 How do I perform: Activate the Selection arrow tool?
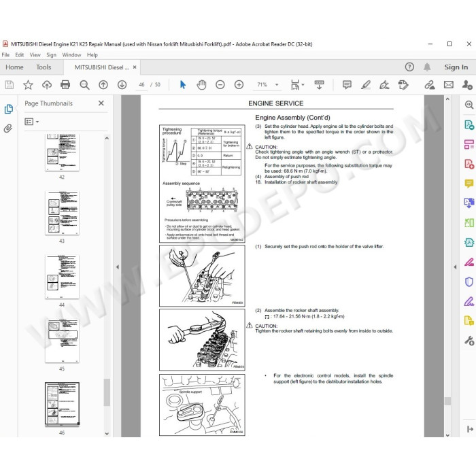pos(183,85)
